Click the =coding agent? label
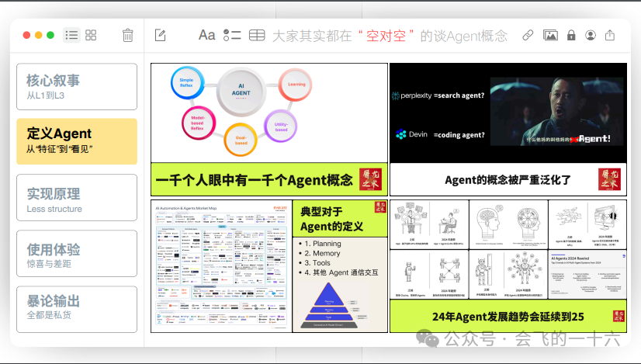 [459, 135]
